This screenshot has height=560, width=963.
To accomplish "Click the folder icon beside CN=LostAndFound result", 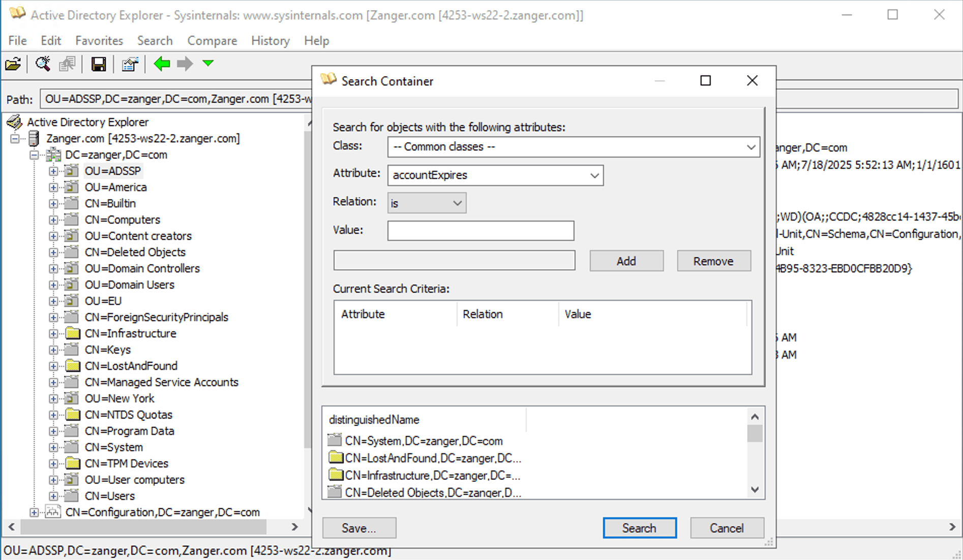I will 336,458.
